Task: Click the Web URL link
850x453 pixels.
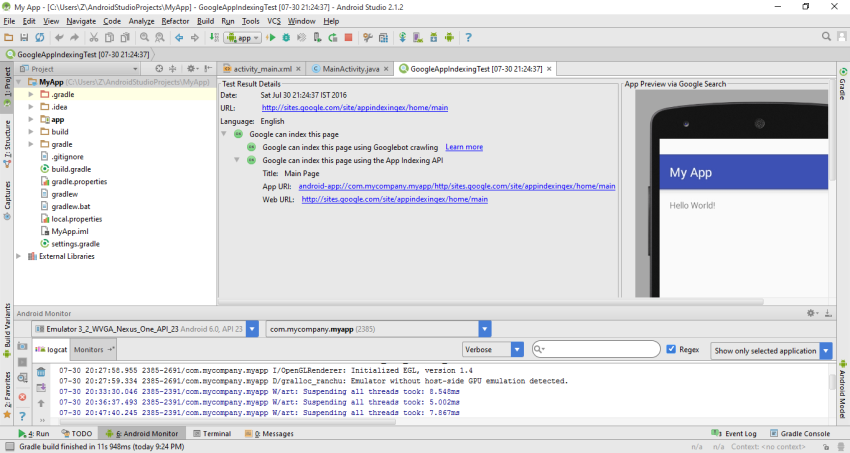Action: pos(395,199)
